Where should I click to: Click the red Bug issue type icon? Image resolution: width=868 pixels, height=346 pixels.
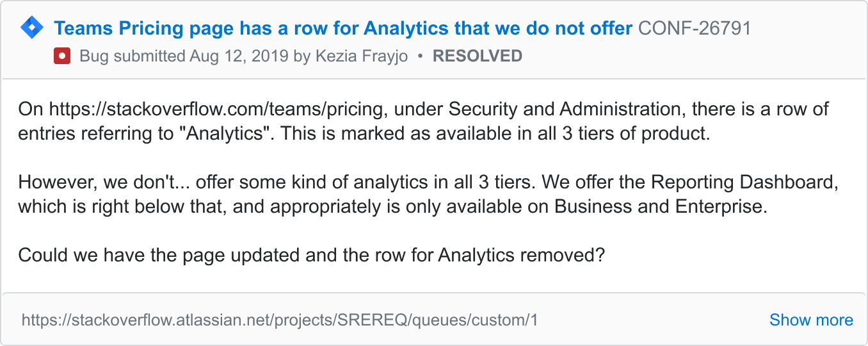[62, 56]
